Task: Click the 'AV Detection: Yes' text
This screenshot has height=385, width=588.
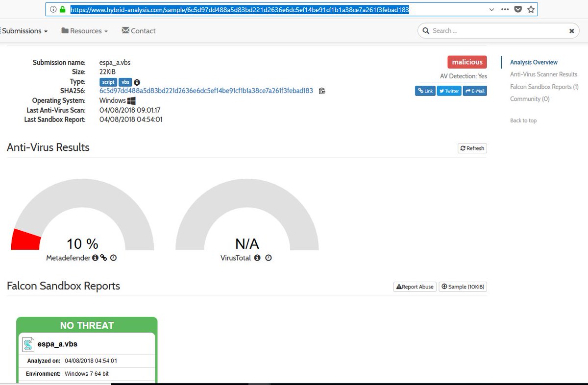Action: (x=464, y=76)
